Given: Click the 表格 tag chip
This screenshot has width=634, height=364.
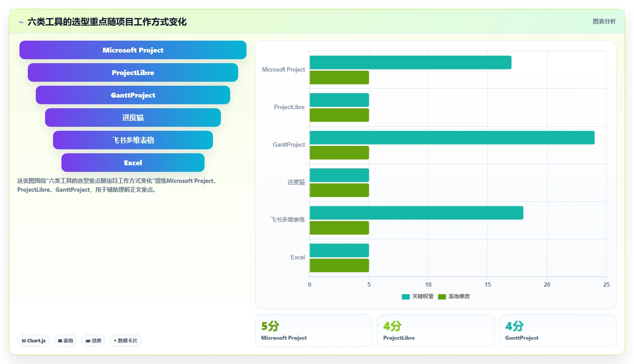Looking at the screenshot, I should coord(65,341).
